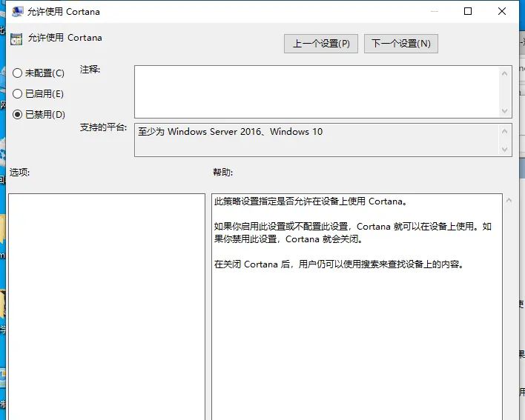This screenshot has width=525, height=420.
Task: Select the 已禁用(D) radio button
Action: (x=39, y=115)
